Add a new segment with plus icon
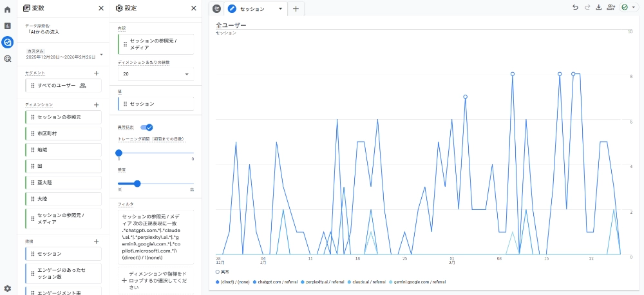The width and height of the screenshot is (644, 295). 96,74
